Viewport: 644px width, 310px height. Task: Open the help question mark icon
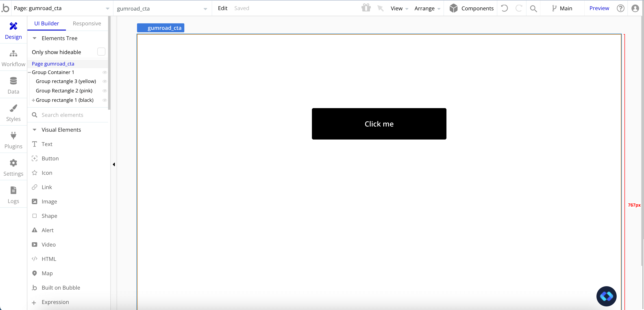pyautogui.click(x=620, y=8)
